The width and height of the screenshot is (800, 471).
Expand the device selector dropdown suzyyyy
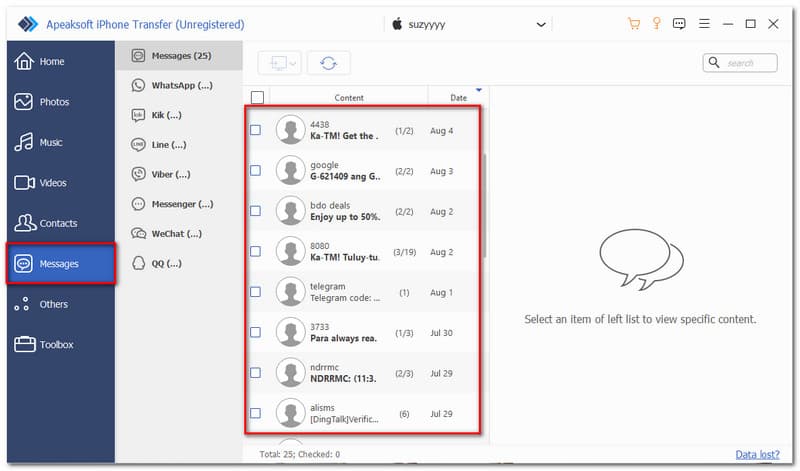[541, 24]
